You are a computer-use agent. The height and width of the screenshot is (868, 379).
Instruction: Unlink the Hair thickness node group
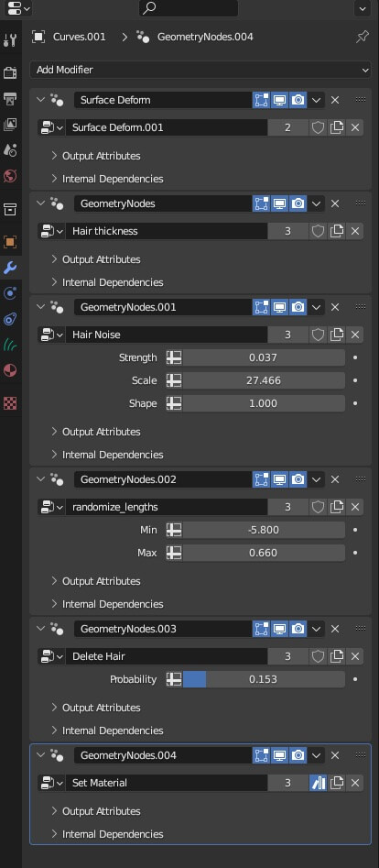click(x=355, y=231)
